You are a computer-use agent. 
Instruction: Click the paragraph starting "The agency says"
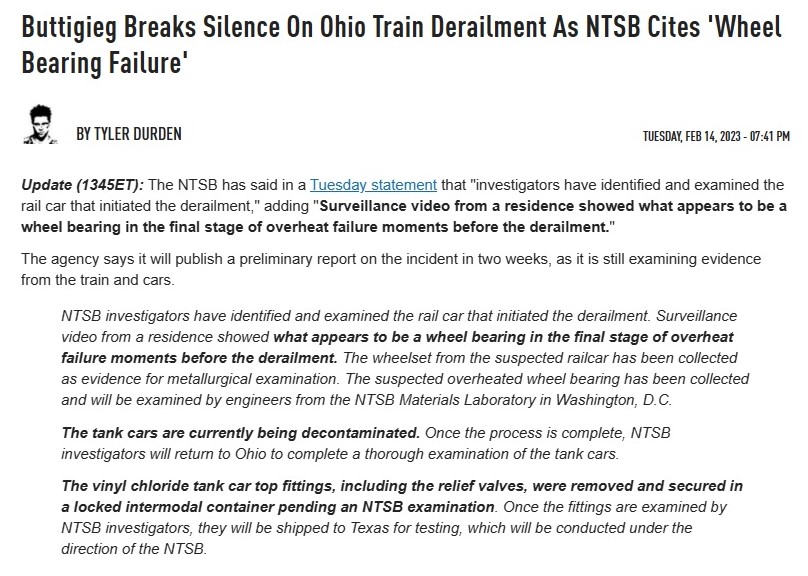point(391,269)
